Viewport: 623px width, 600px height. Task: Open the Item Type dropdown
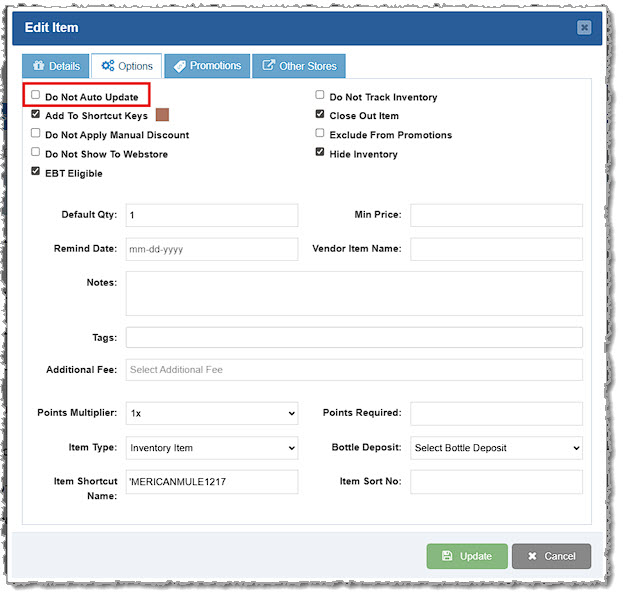(x=212, y=448)
